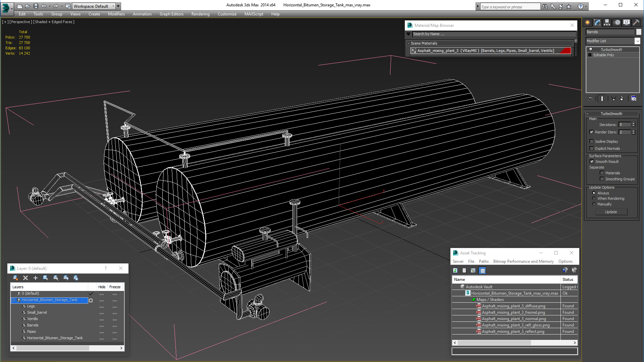Viewport: 644px width, 362px height.
Task: Click Freeze all layers snowflake icon
Action: click(x=76, y=278)
